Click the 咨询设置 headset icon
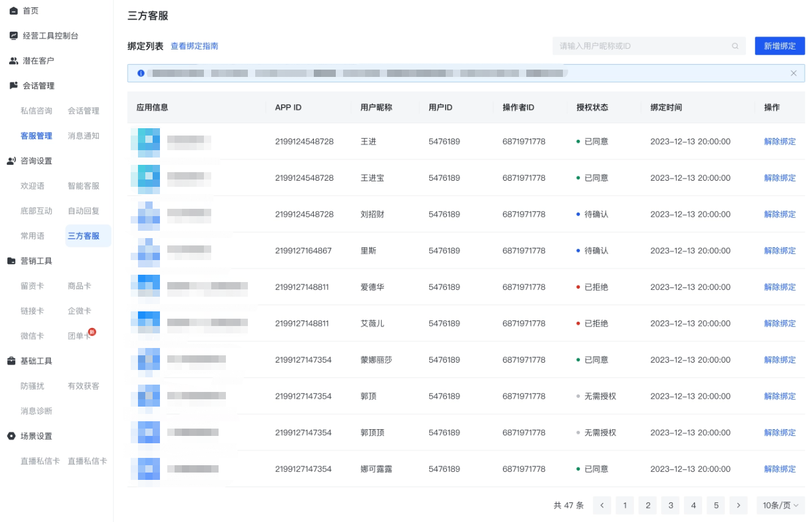The height and width of the screenshot is (522, 812). (x=13, y=162)
